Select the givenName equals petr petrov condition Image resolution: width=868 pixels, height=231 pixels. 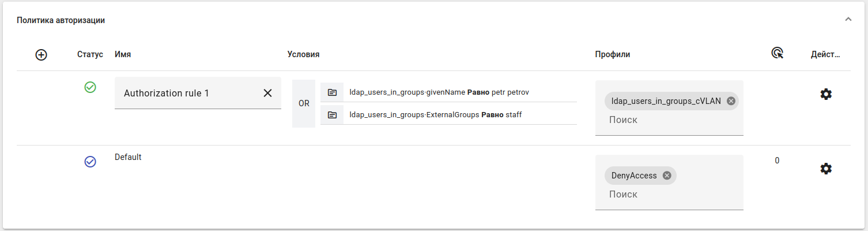439,92
